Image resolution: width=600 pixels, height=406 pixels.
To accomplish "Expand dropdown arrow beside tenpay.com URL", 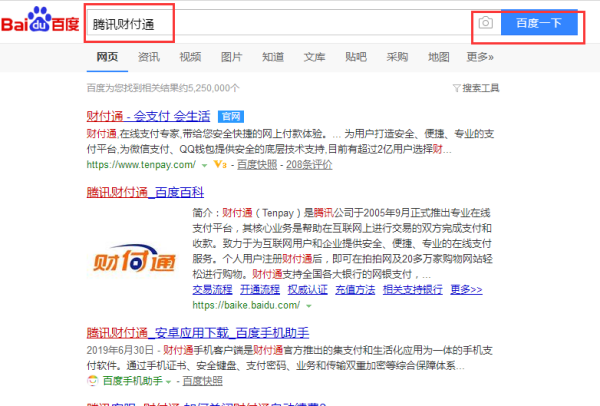I will (x=204, y=166).
